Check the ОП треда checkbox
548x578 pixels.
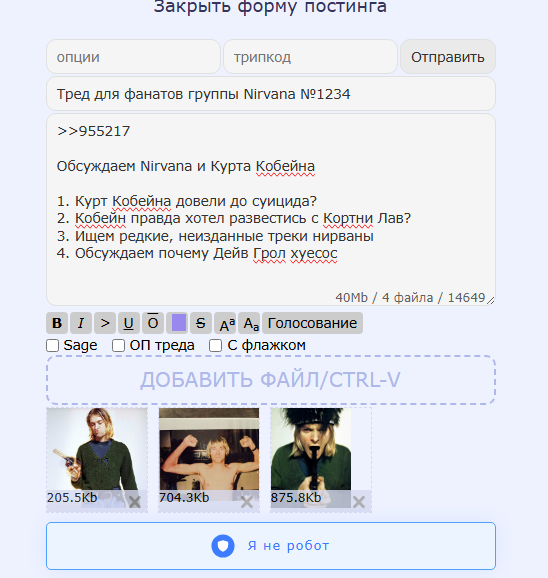point(118,346)
